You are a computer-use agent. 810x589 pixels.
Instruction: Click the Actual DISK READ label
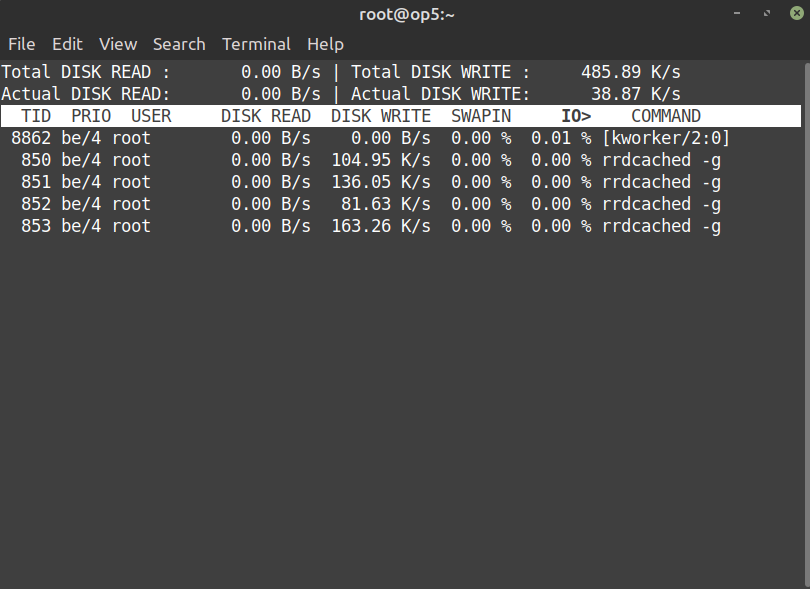[86, 94]
